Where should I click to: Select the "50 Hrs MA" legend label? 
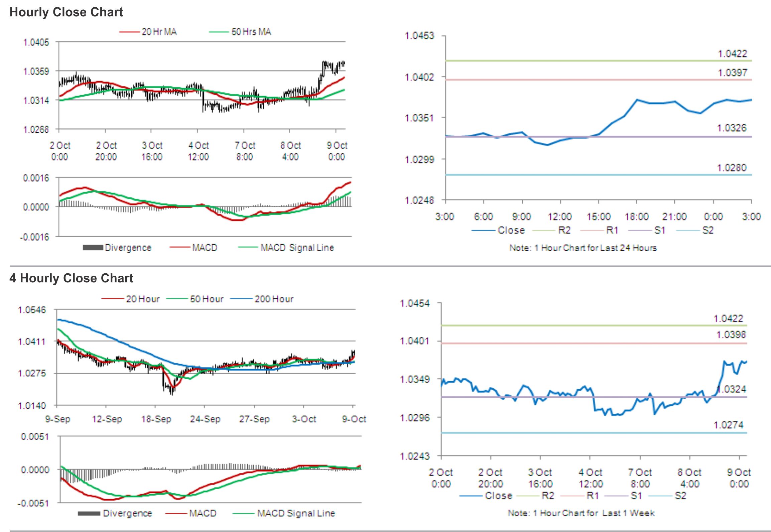click(x=251, y=32)
